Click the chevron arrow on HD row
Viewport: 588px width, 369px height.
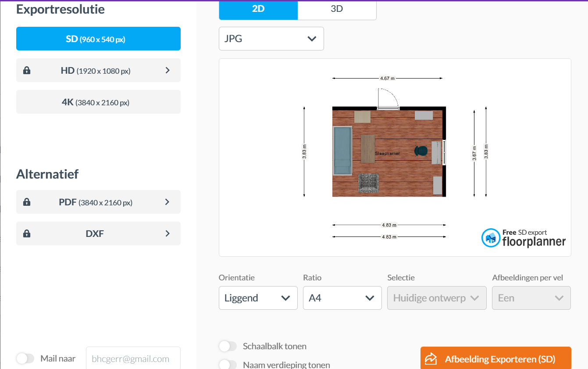click(x=167, y=70)
